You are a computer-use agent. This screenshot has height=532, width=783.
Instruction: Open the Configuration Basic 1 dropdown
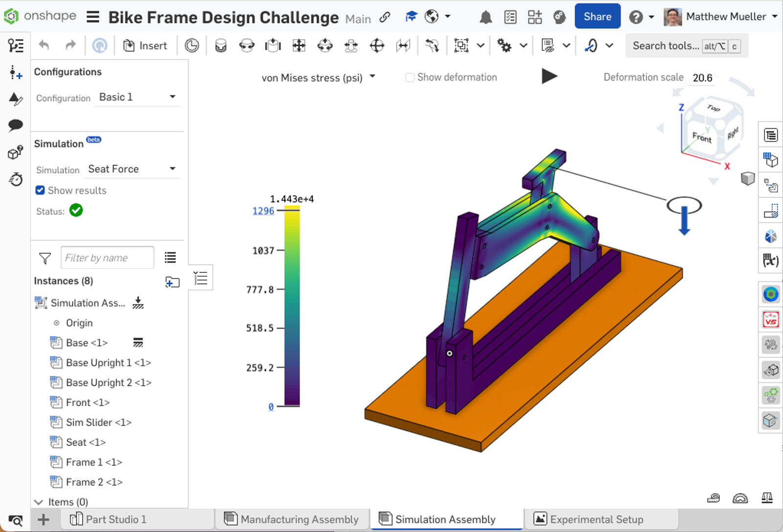click(137, 97)
